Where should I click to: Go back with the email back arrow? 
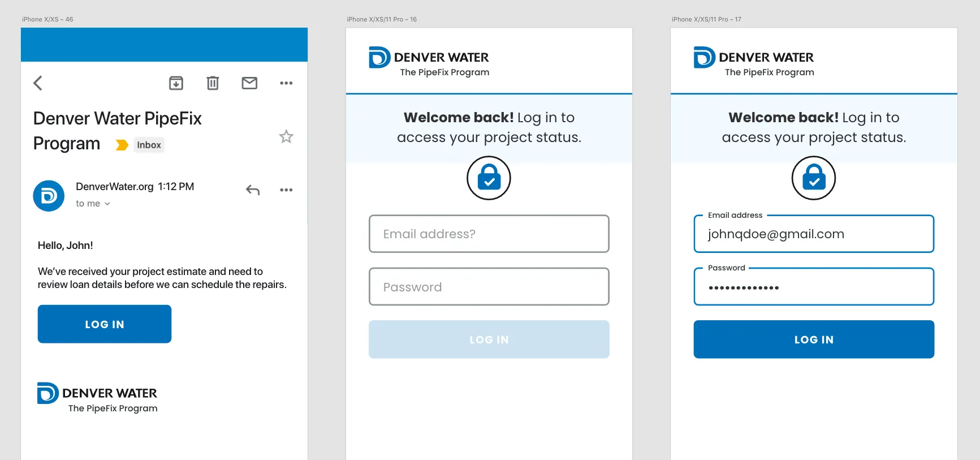pyautogui.click(x=38, y=83)
